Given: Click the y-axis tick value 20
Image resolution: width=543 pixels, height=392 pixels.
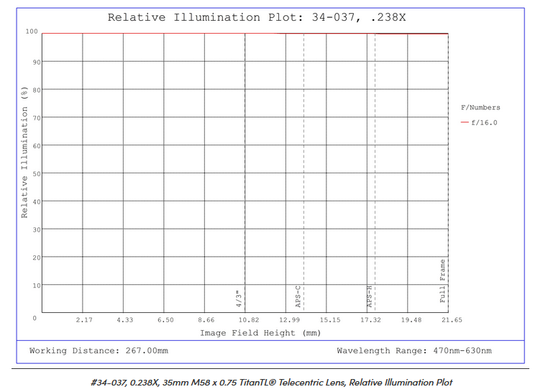Looking at the screenshot, I should (x=37, y=257).
